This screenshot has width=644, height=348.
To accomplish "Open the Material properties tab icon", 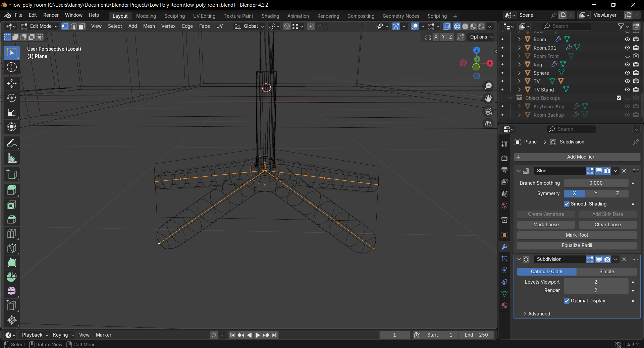I will pos(504,305).
